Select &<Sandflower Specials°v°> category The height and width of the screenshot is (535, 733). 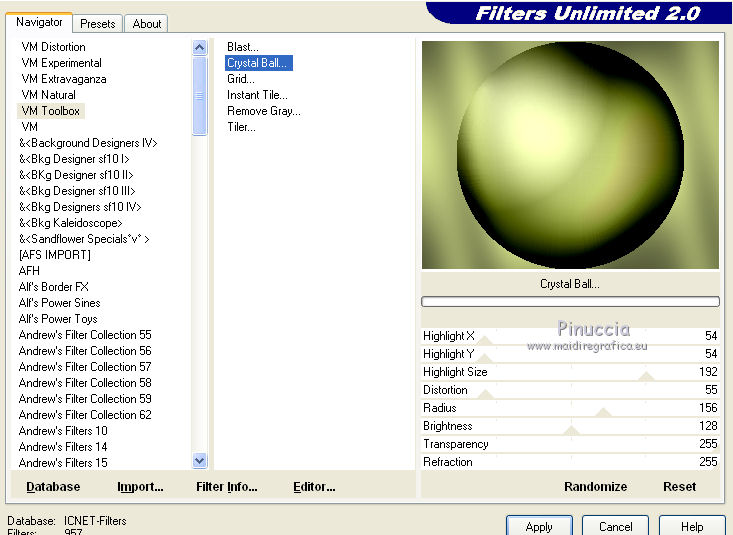coord(84,239)
